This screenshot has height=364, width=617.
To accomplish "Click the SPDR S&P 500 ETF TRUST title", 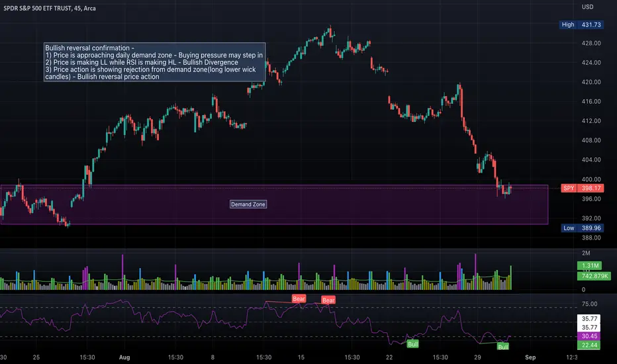I will pos(50,8).
